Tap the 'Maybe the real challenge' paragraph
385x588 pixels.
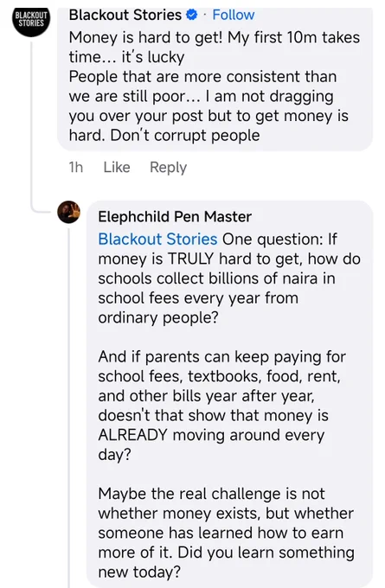(226, 533)
